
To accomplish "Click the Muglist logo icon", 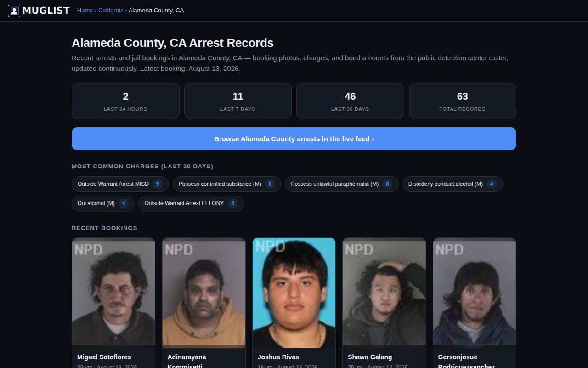I will 14,10.
